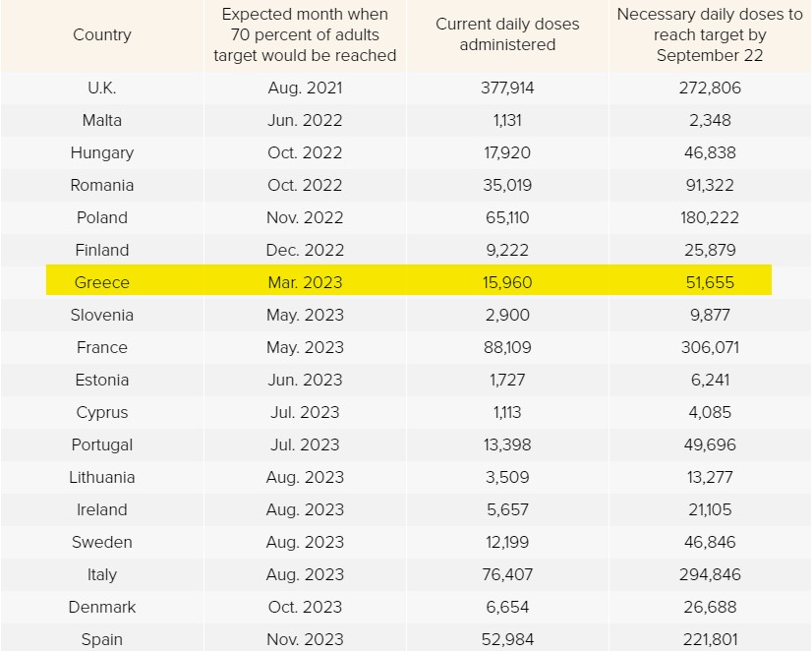This screenshot has width=812, height=651.
Task: Click 'Current daily doses administered' header
Action: pos(507,34)
